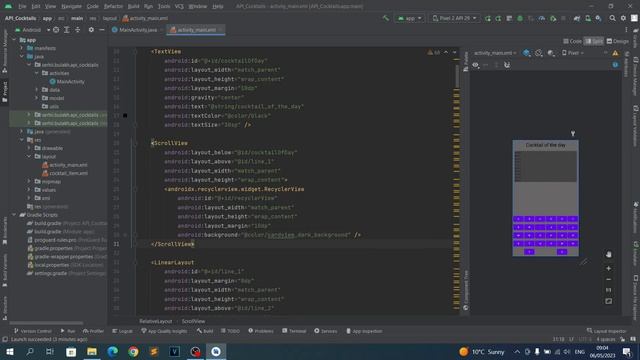Click Sync Project with Gradle elephant icon
This screenshot has width=640, height=360.
coord(577,18)
